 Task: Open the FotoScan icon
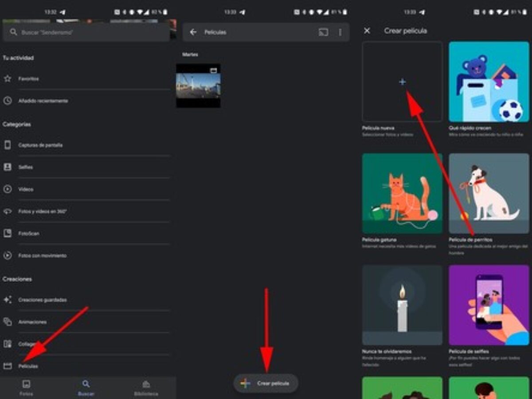pyautogui.click(x=8, y=233)
